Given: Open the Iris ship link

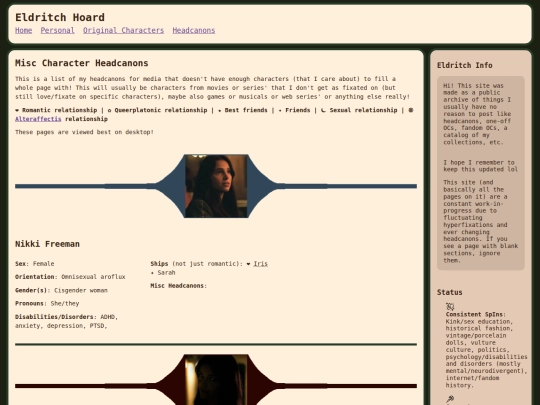Looking at the screenshot, I should click(260, 264).
